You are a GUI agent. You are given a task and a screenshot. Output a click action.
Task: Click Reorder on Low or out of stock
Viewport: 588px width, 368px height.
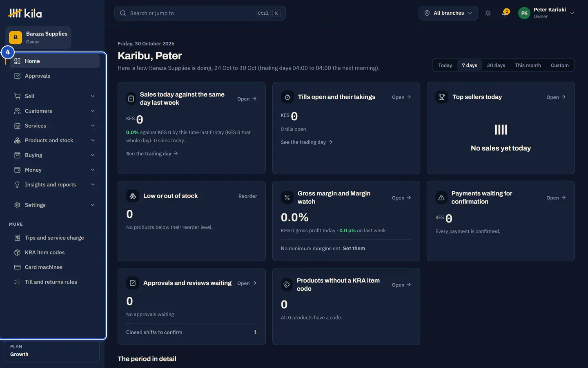tap(247, 196)
